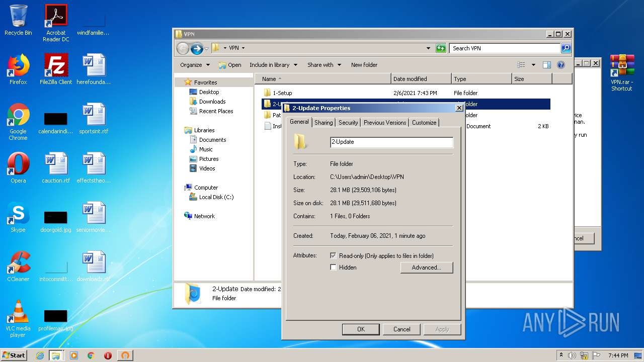This screenshot has width=644, height=362.
Task: Click the search magnifier icon
Action: click(566, 48)
